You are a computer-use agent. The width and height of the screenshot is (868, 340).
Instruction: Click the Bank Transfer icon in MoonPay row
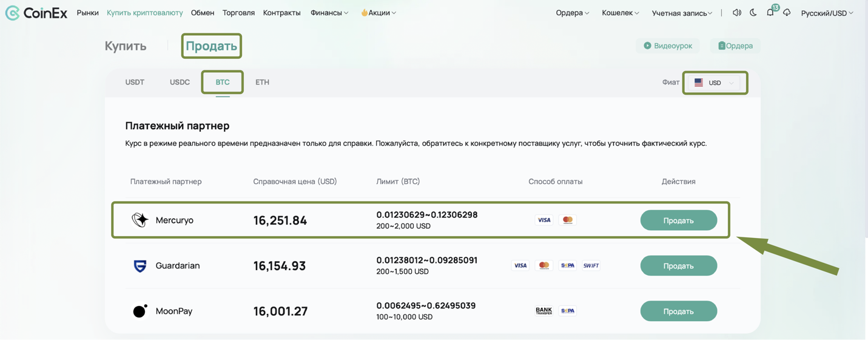[544, 311]
